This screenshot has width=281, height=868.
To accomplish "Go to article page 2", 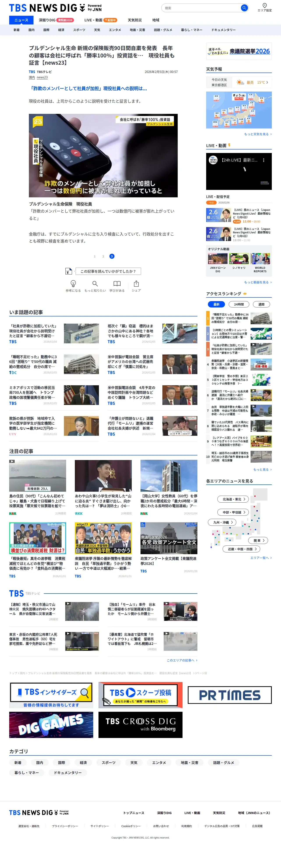I will pyautogui.click(x=103, y=256).
